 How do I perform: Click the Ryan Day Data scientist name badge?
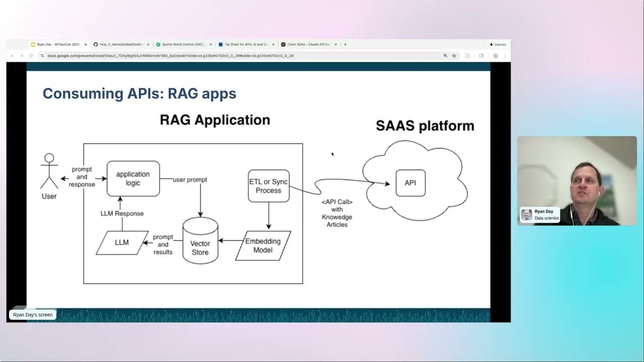tap(540, 215)
